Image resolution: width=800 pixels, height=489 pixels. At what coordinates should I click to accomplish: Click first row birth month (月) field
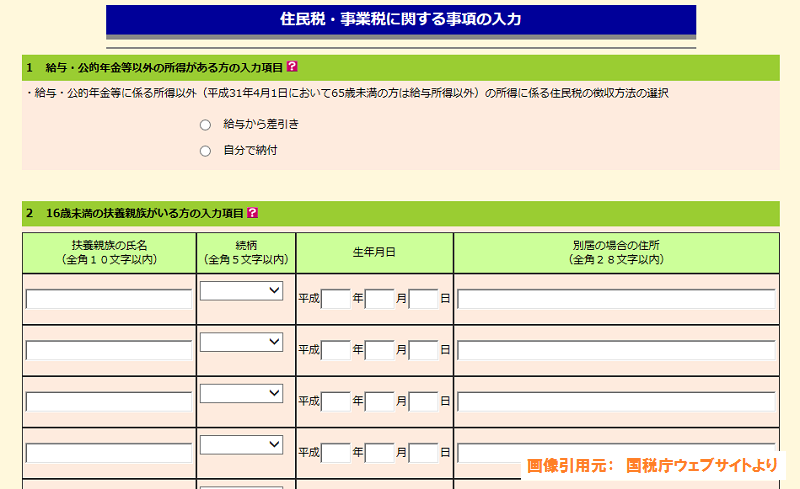click(x=380, y=299)
